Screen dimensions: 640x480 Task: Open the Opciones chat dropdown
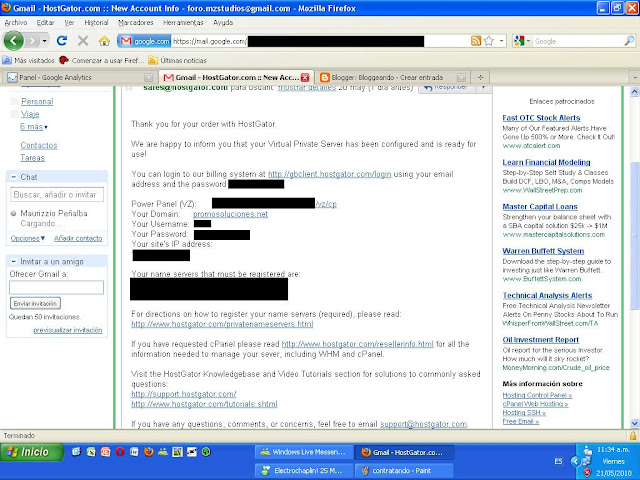tap(28, 238)
